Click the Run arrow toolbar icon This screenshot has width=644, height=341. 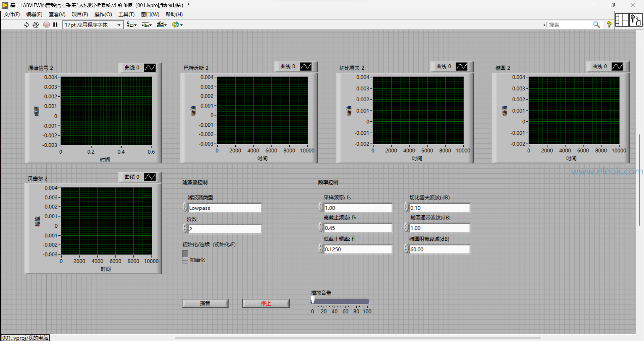26,25
